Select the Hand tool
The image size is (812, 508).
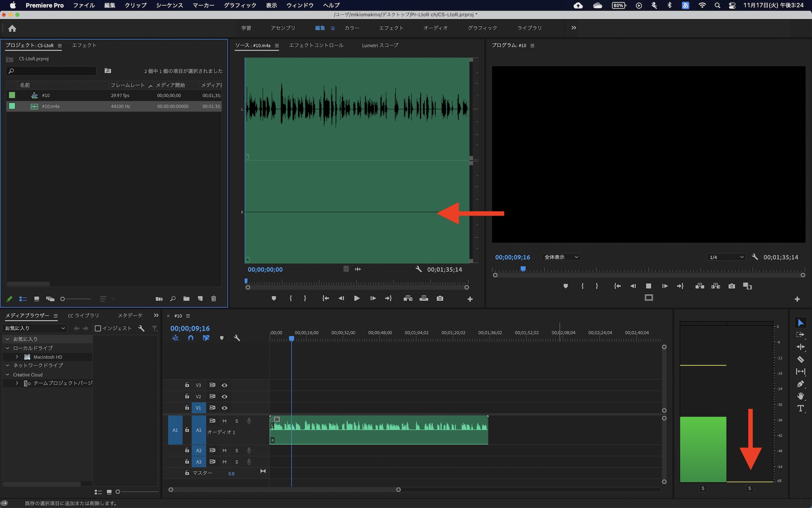pos(800,396)
